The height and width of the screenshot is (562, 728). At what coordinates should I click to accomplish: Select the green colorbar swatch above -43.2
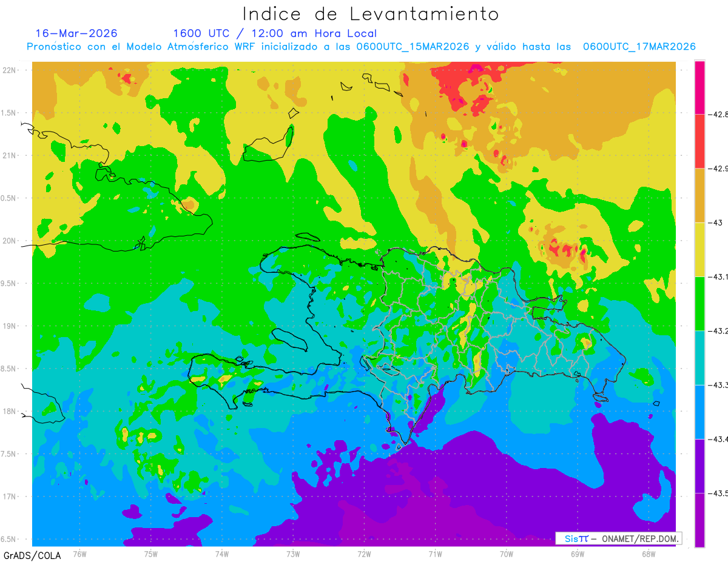(x=699, y=304)
